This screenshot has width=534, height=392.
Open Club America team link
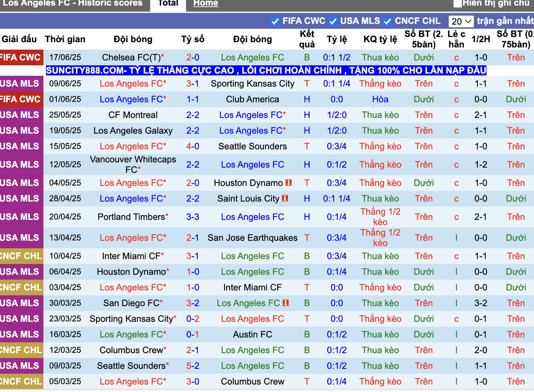[x=252, y=99]
